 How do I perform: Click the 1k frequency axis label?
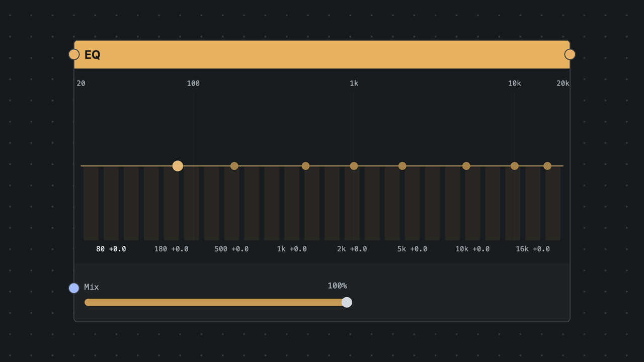tap(354, 83)
